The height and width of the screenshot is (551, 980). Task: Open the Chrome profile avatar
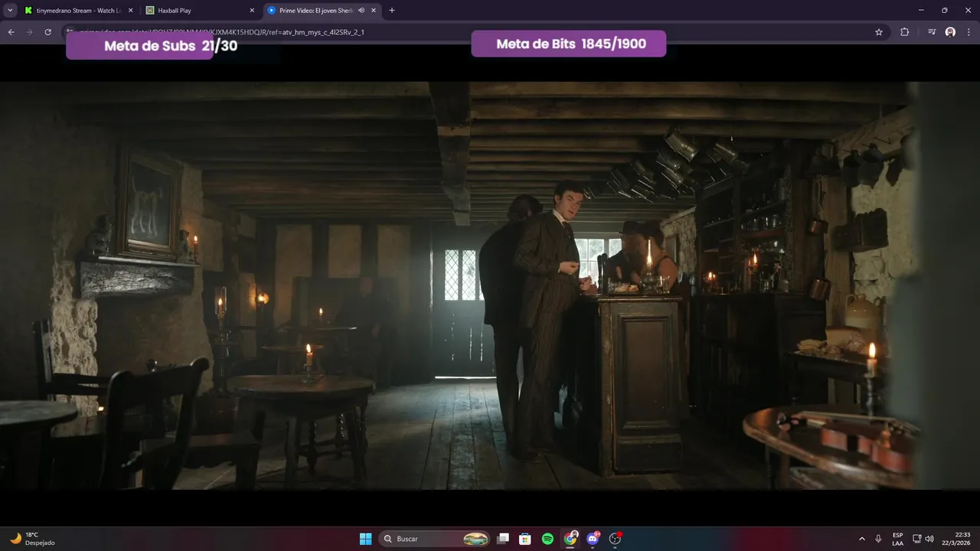point(950,32)
